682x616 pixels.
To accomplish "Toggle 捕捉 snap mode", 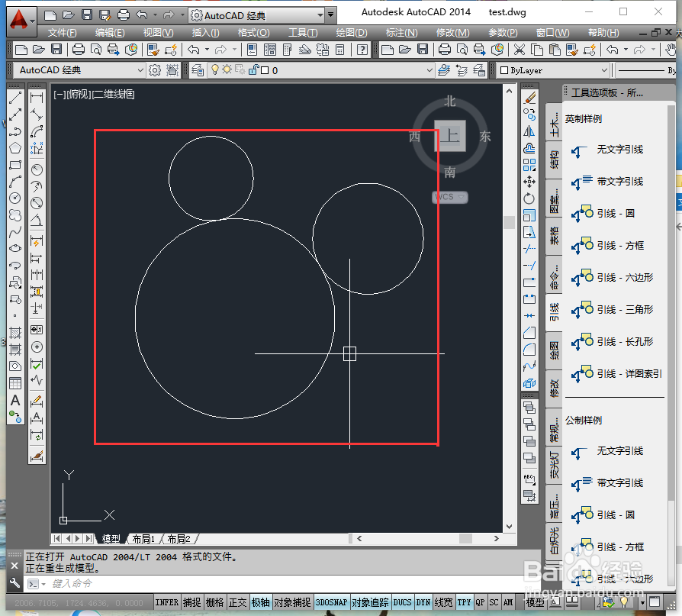I will click(191, 602).
